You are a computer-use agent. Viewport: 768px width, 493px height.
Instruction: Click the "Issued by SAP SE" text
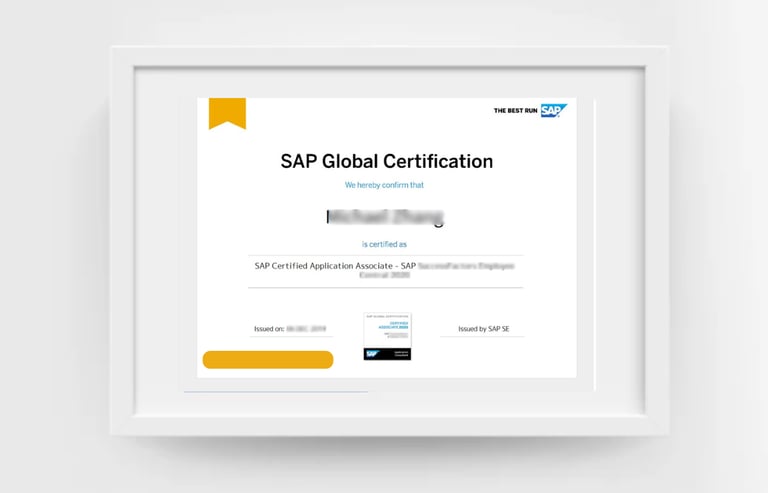[484, 329]
